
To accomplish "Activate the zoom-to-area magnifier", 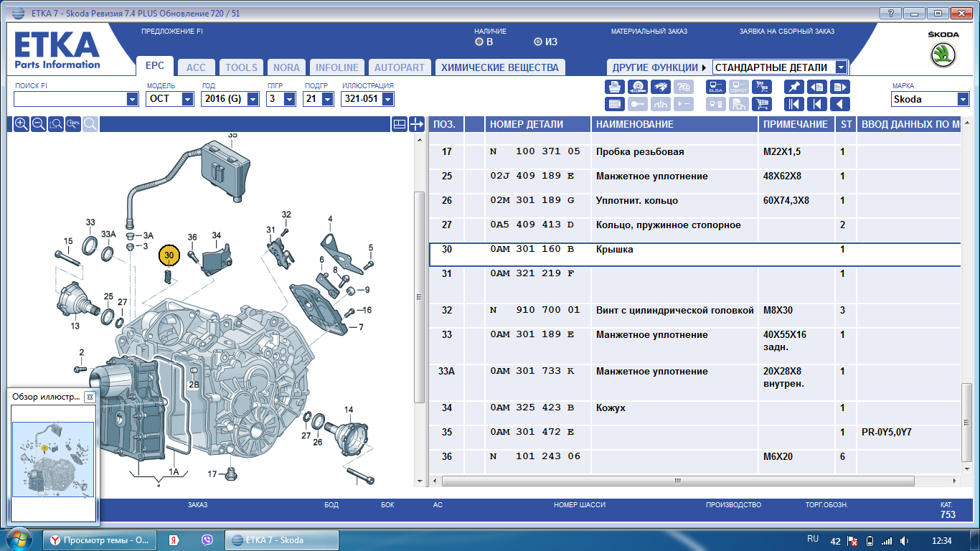I will coord(56,124).
